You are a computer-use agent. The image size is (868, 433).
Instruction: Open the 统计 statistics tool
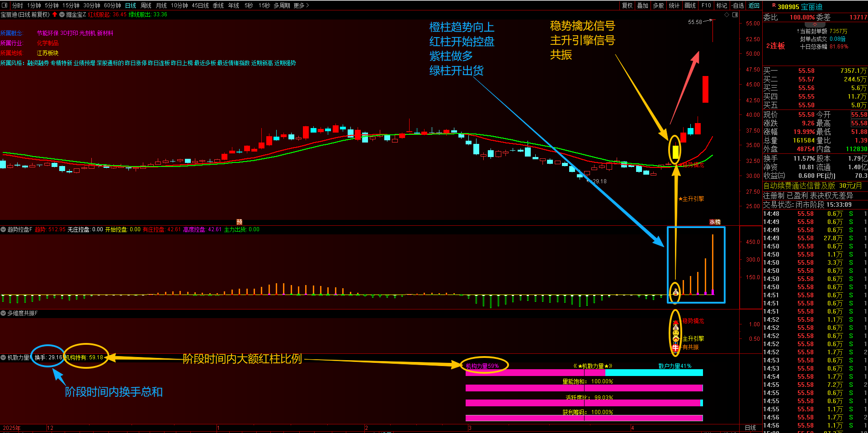click(674, 5)
